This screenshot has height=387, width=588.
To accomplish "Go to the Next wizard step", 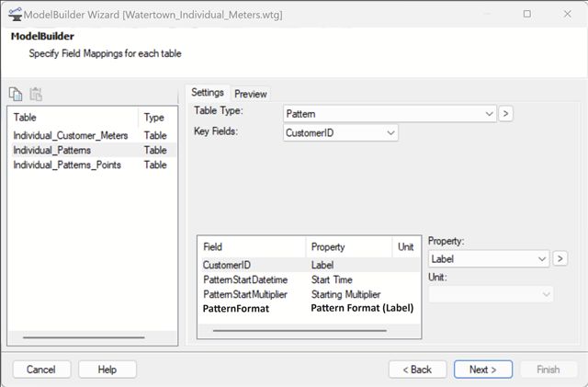I will pos(483,370).
